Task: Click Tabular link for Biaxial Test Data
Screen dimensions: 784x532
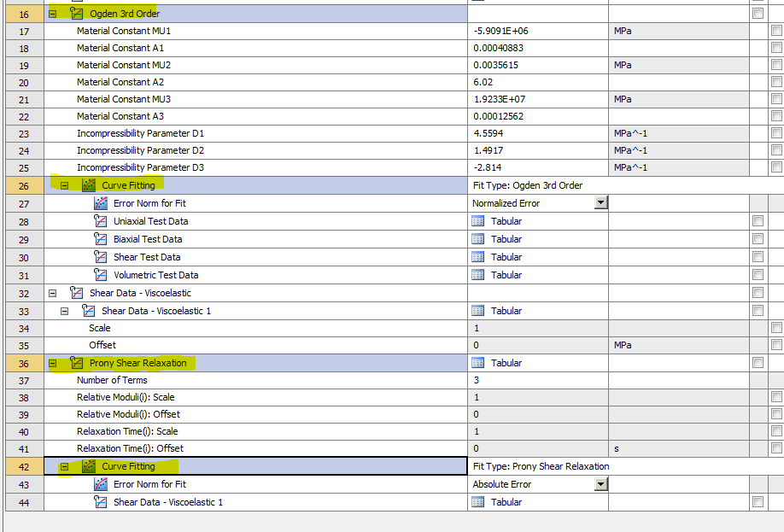Action: (x=506, y=239)
